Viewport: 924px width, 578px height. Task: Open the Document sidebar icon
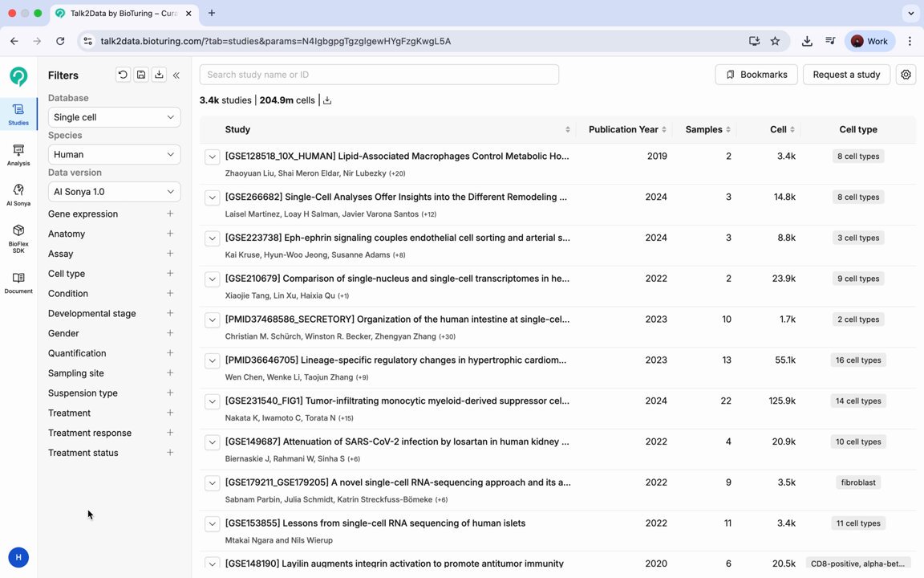pyautogui.click(x=18, y=283)
